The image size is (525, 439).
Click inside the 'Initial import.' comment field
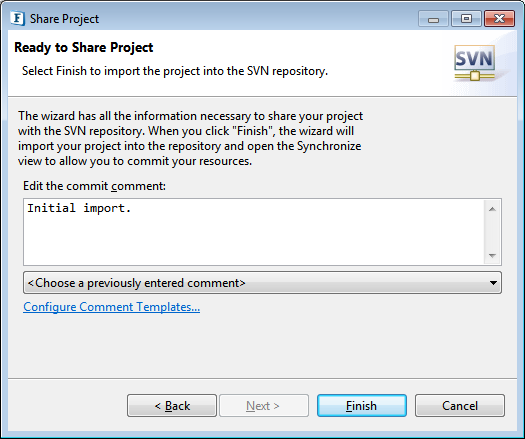click(x=254, y=232)
